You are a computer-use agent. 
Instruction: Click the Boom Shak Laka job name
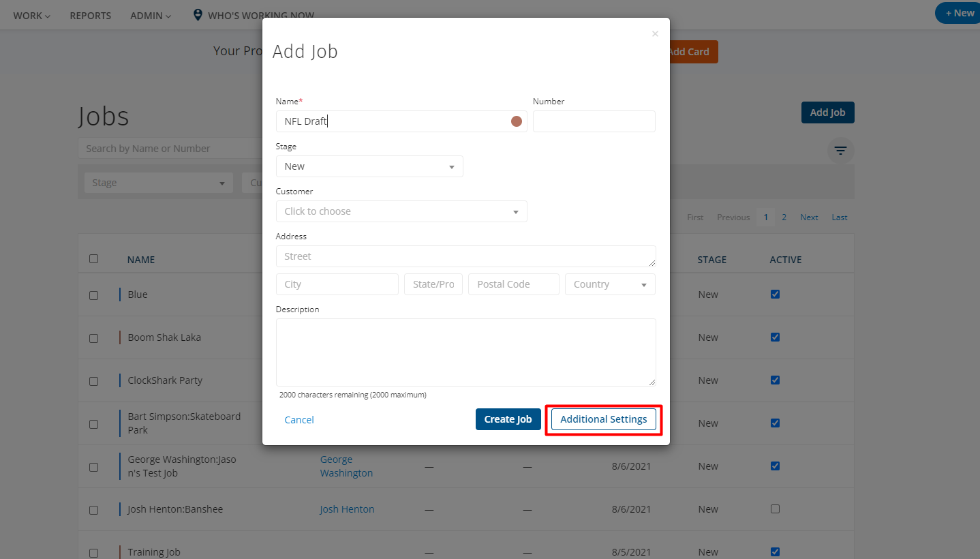point(164,337)
